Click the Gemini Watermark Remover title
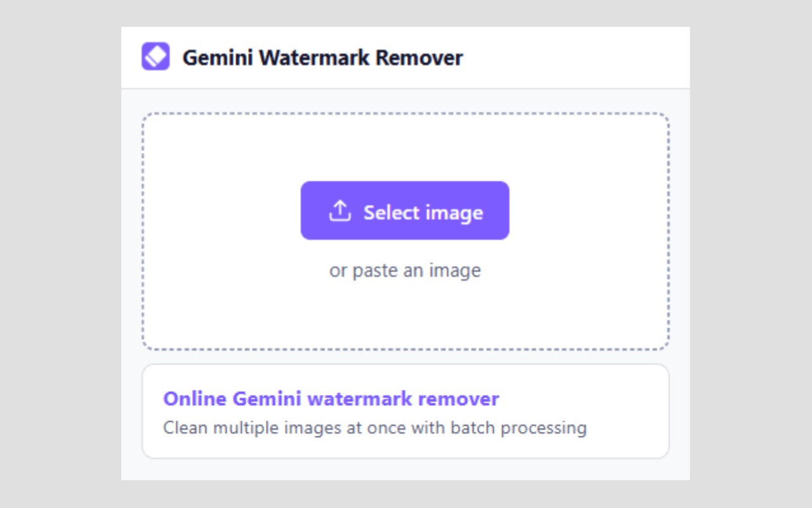812x508 pixels. [323, 58]
